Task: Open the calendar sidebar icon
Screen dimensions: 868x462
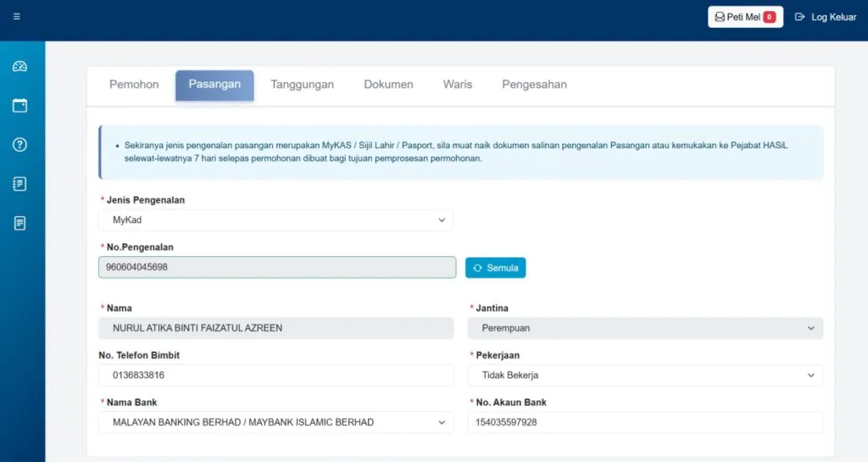Action: pyautogui.click(x=20, y=105)
